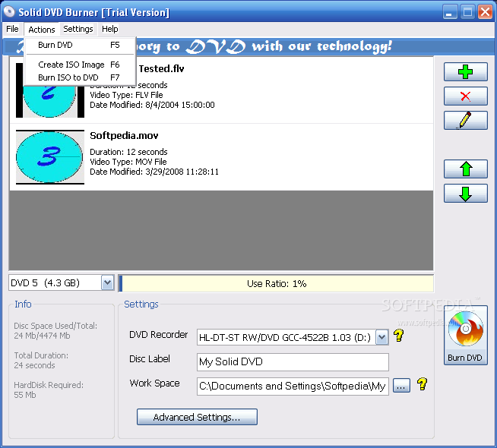Viewport: 497px width, 448px height.
Task: Open the Settings menu
Action: click(x=78, y=29)
